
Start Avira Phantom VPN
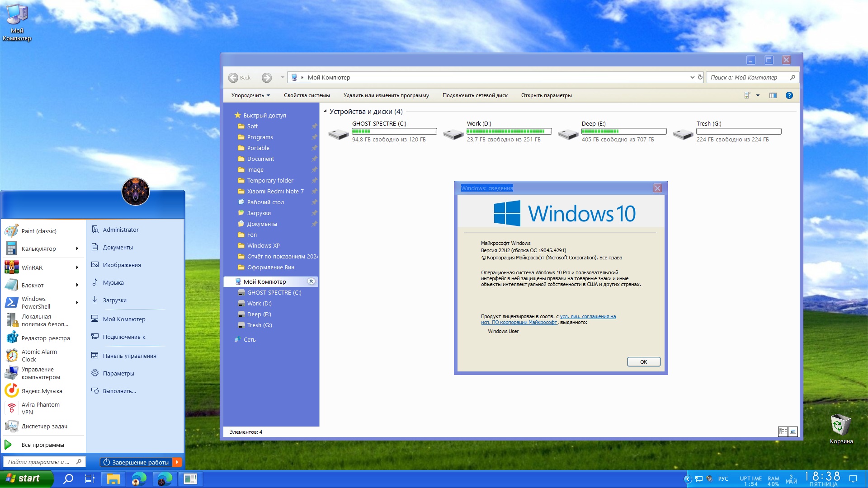tap(43, 408)
